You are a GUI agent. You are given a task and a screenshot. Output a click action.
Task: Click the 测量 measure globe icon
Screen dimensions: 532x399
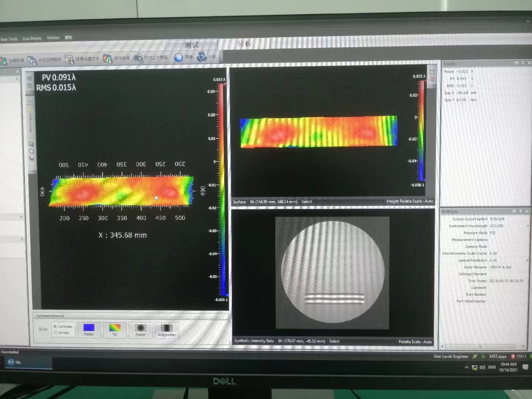(179, 57)
